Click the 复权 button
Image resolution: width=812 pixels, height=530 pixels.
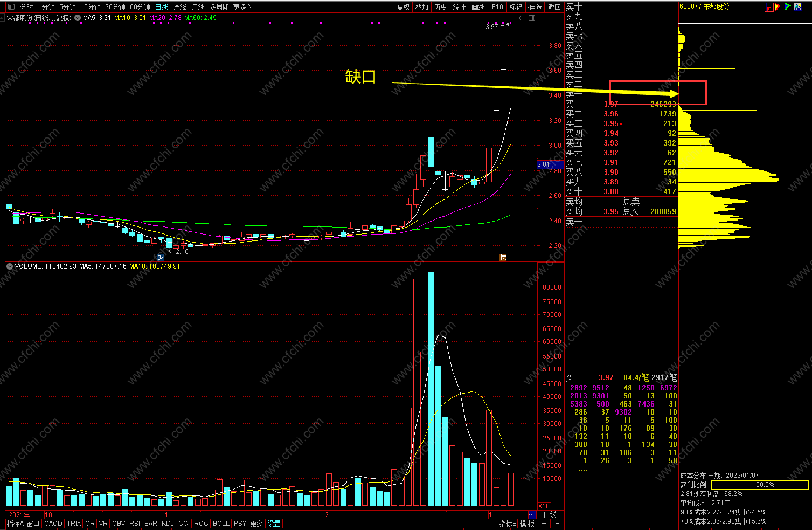click(x=404, y=7)
